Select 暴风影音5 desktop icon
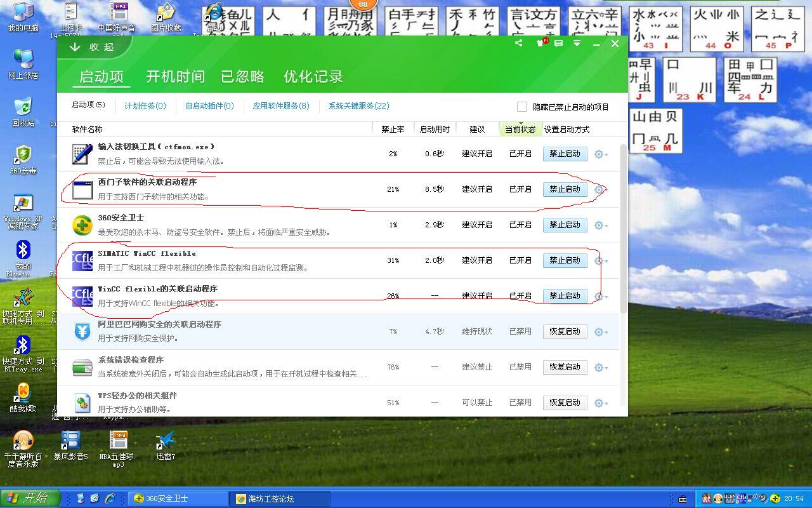This screenshot has width=812, height=508. click(x=70, y=445)
